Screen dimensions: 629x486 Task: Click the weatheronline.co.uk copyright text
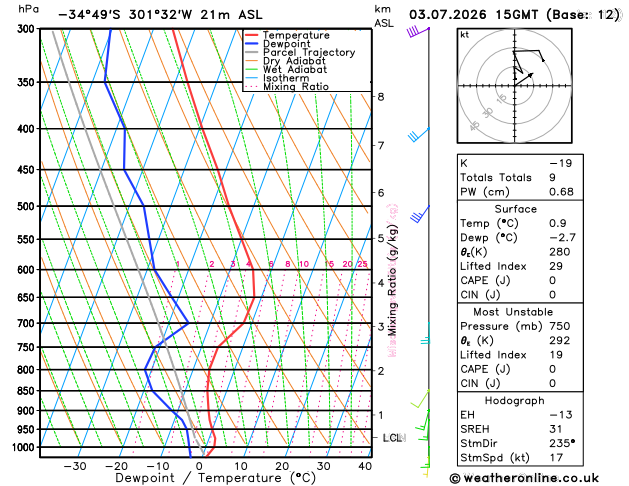(x=524, y=478)
